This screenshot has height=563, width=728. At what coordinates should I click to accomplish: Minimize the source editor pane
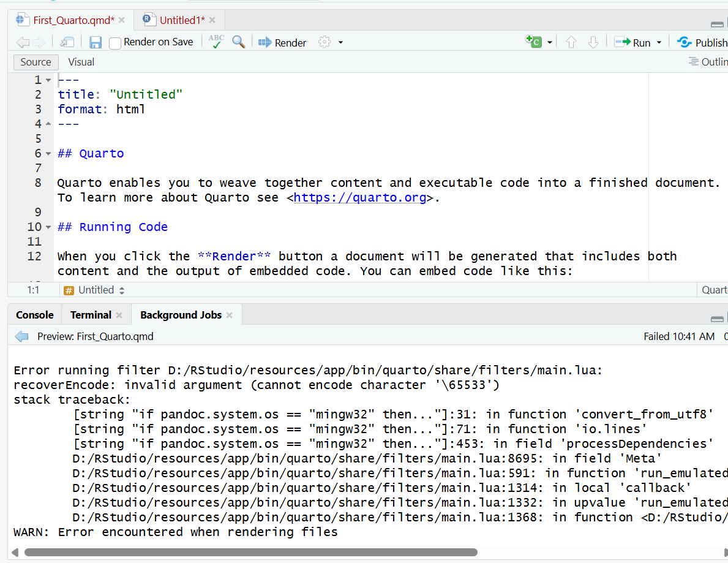click(717, 24)
